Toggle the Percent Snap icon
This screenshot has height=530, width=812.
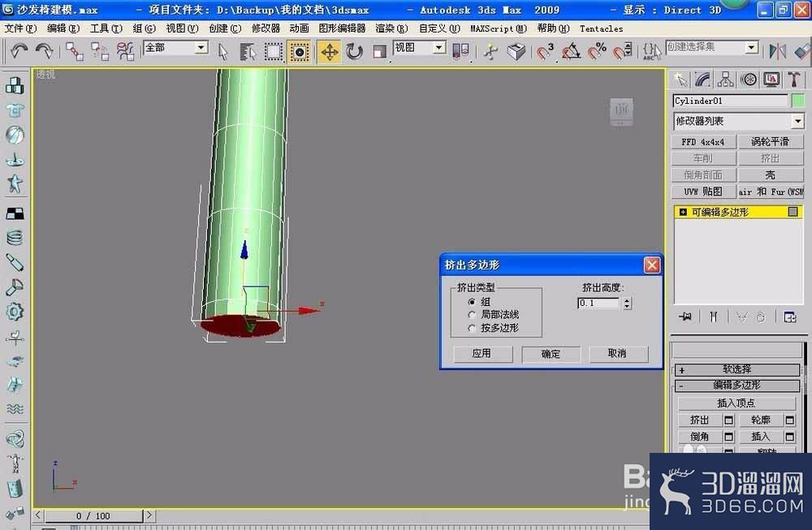click(x=597, y=51)
